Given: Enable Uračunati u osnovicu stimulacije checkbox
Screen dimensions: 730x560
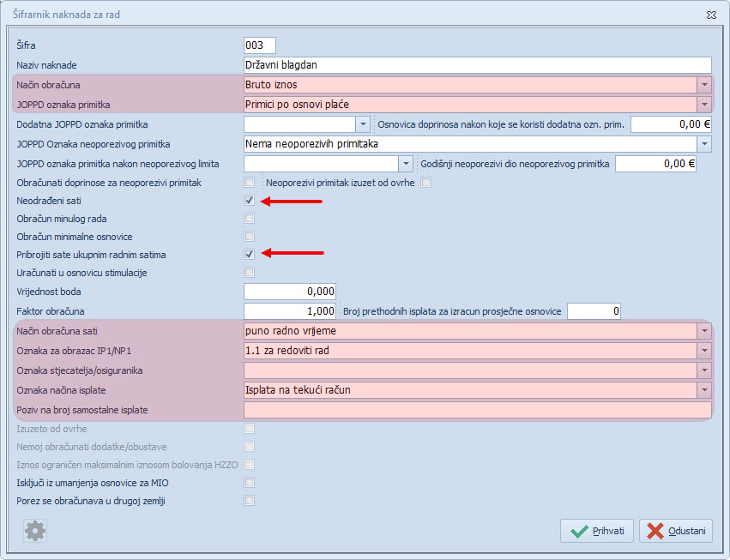Looking at the screenshot, I should pyautogui.click(x=250, y=273).
